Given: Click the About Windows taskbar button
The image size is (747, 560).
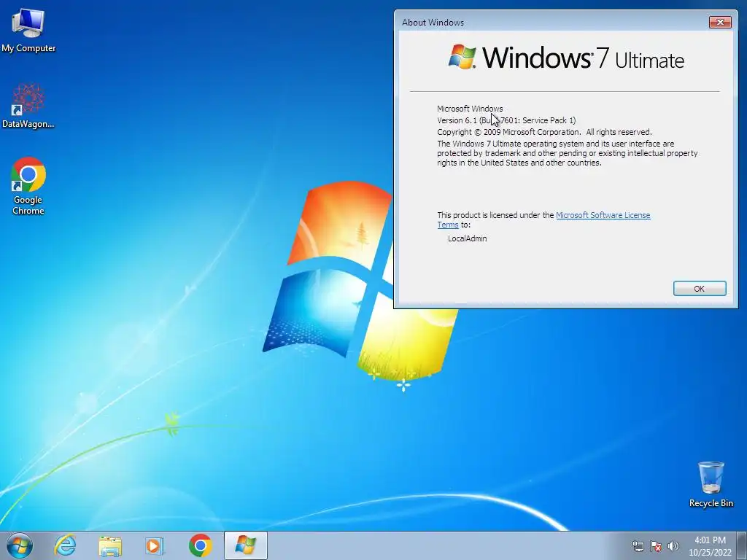Looking at the screenshot, I should (x=245, y=545).
